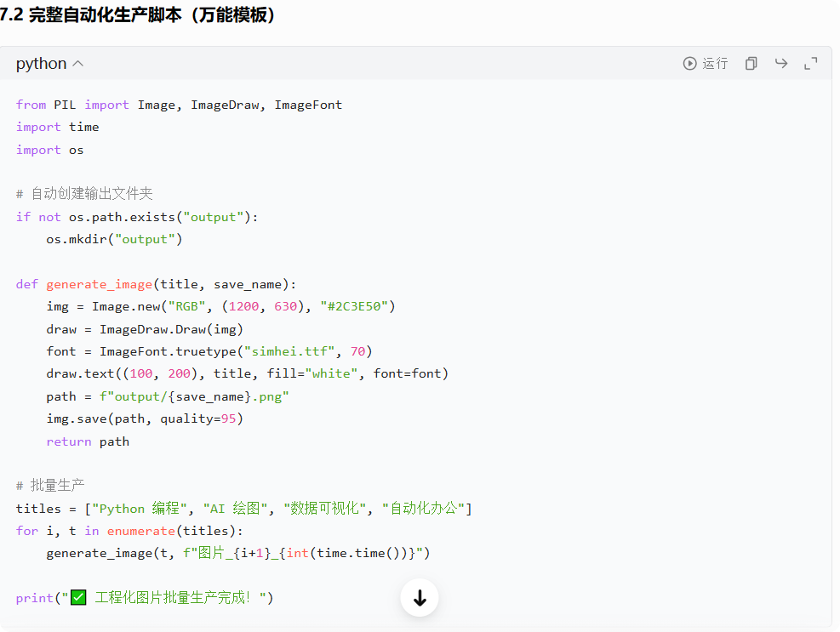840x632 pixels.
Task: Click the line 'if not os.path.exists("output"):'
Action: tap(137, 217)
